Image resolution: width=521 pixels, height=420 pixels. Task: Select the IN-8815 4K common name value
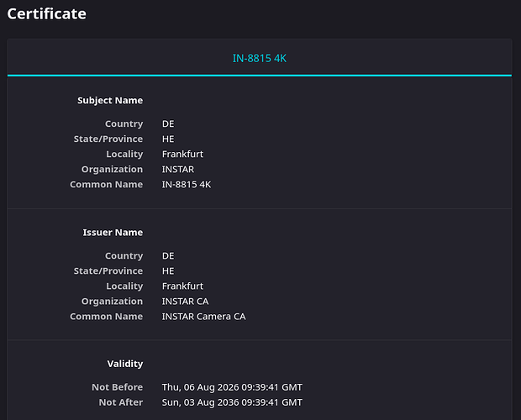[186, 185]
